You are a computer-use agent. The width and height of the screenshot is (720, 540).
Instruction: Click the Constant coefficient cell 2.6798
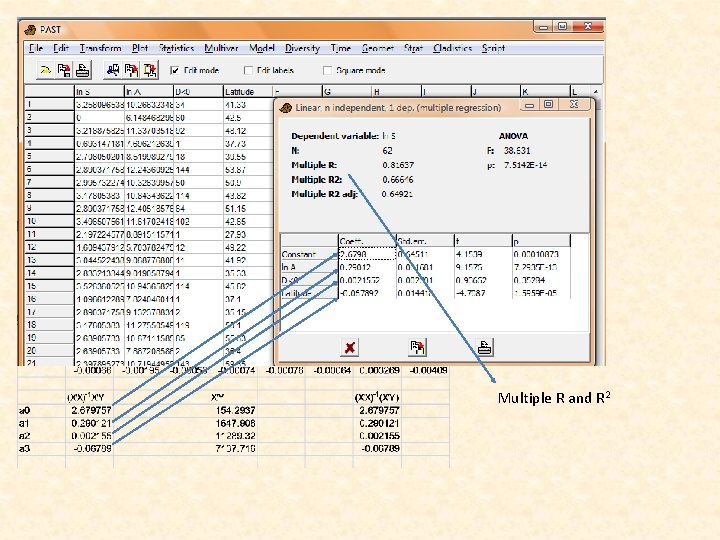coord(367,254)
